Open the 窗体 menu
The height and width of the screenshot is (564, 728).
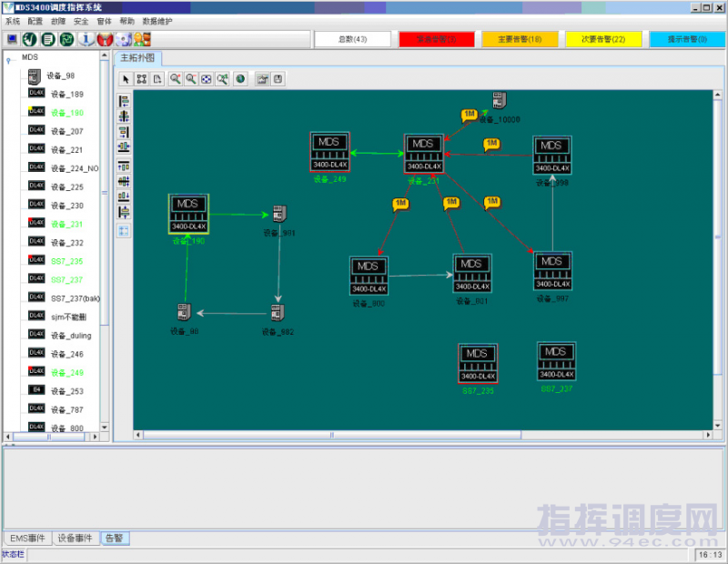pos(104,21)
